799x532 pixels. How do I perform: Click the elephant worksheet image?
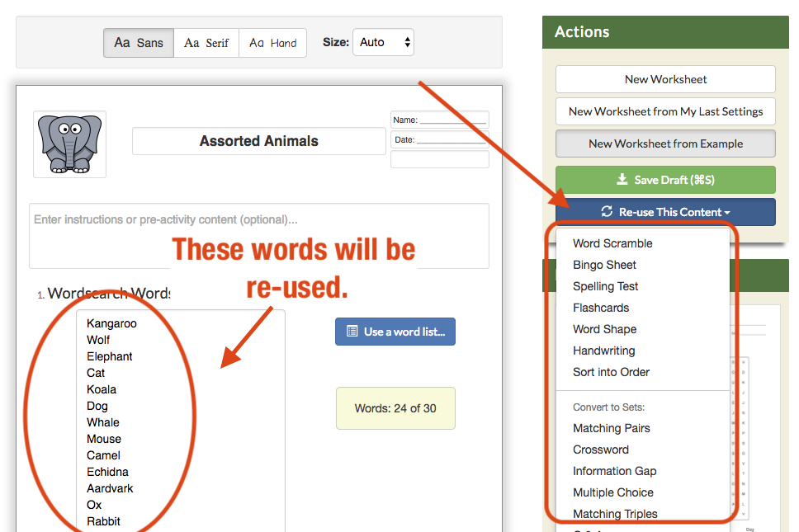70,144
